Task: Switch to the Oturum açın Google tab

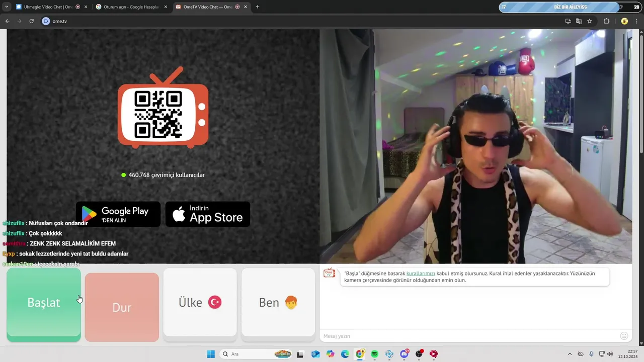Action: 131,7
